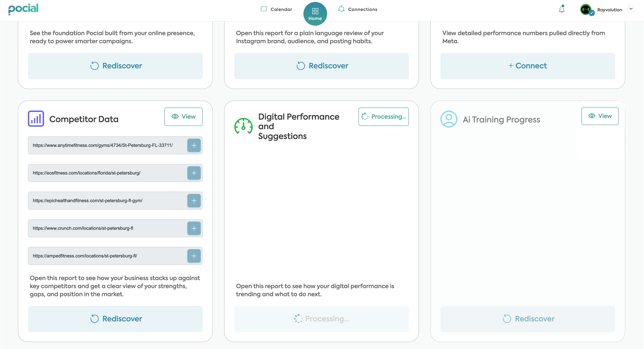Viewport: 644px width, 349px height.
Task: Click the Pocial logo
Action: [x=23, y=9]
